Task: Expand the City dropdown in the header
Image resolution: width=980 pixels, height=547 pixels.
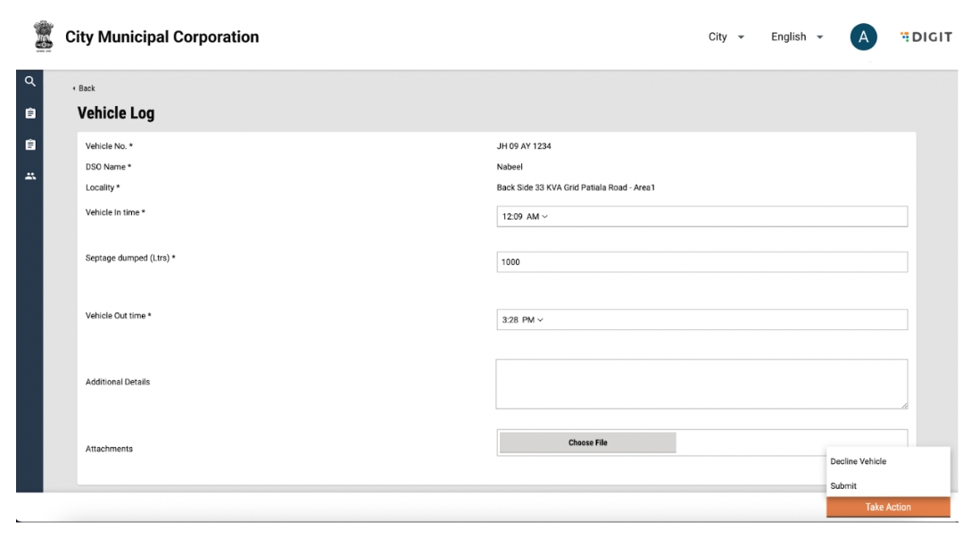Action: (x=726, y=37)
